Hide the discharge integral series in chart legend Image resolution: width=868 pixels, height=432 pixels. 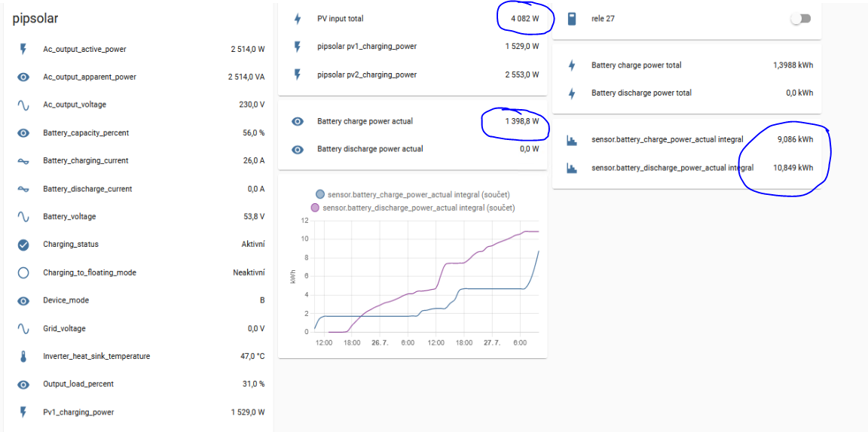(x=418, y=208)
